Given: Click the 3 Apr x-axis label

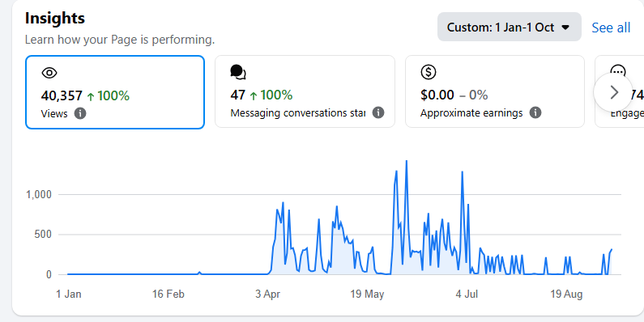Looking at the screenshot, I should pyautogui.click(x=268, y=294).
